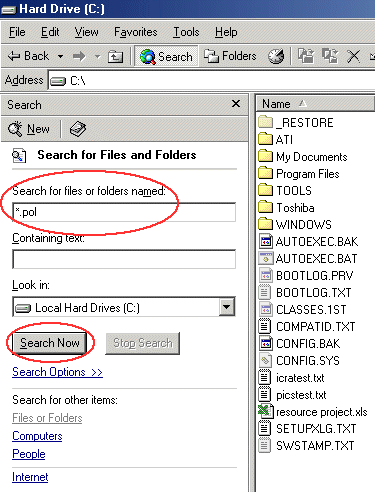This screenshot has height=492, width=375.
Task: Select the AUTOEXEC.BAT file
Action: click(x=308, y=258)
